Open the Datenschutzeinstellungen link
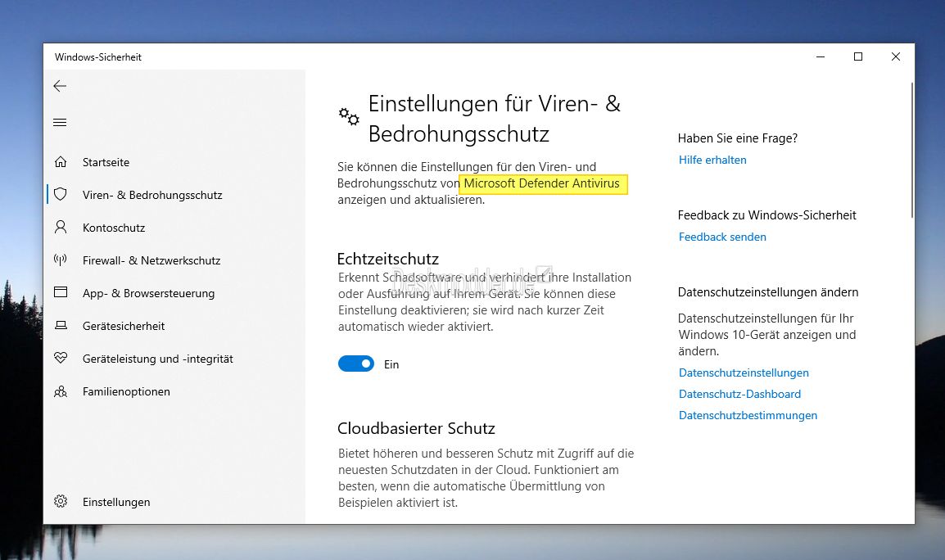 [x=744, y=373]
